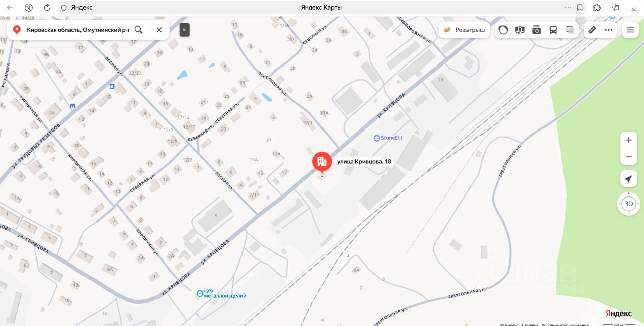The image size is (644, 326).
Task: Select the ruler distance tool
Action: tap(592, 30)
